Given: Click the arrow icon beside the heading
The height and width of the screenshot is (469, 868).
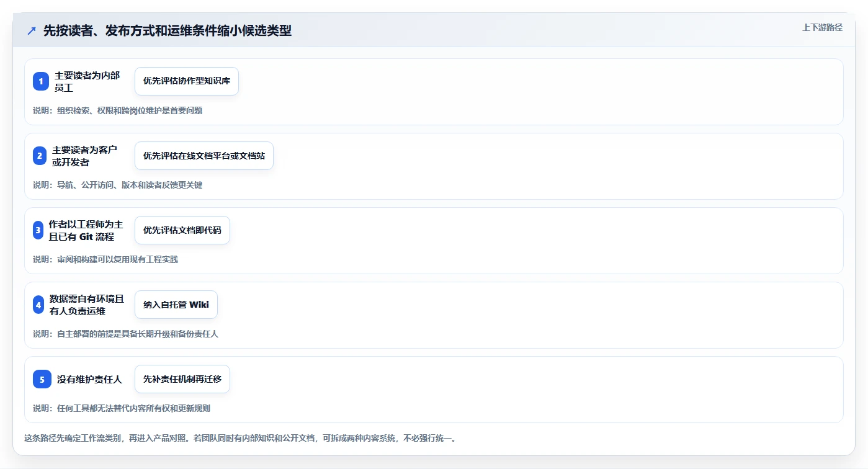Looking at the screenshot, I should coord(32,31).
